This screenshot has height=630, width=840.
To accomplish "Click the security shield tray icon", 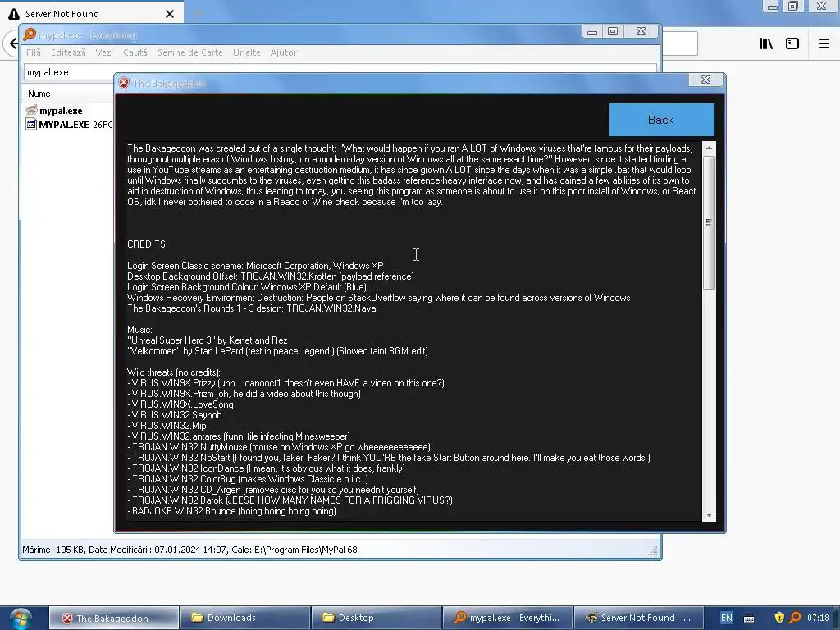I will tap(779, 618).
